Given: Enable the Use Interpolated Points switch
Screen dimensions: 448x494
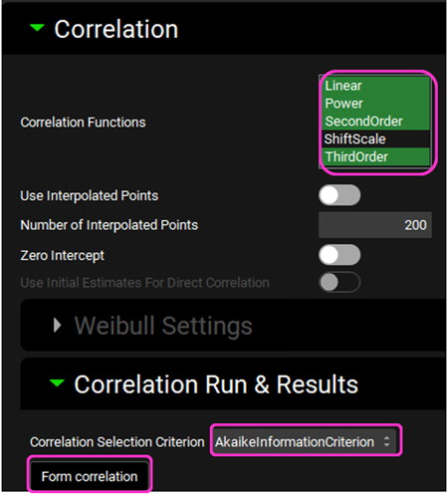Looking at the screenshot, I should click(339, 195).
